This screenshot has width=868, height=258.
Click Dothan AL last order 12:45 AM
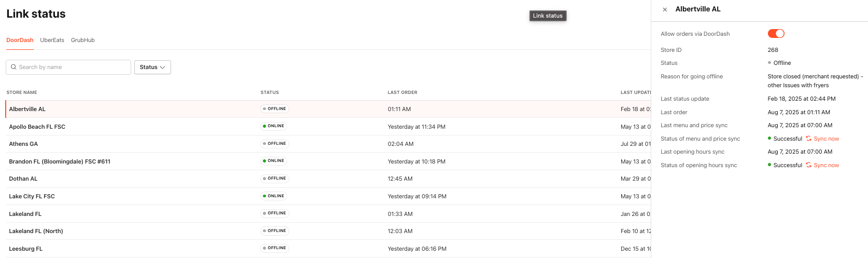tap(400, 179)
